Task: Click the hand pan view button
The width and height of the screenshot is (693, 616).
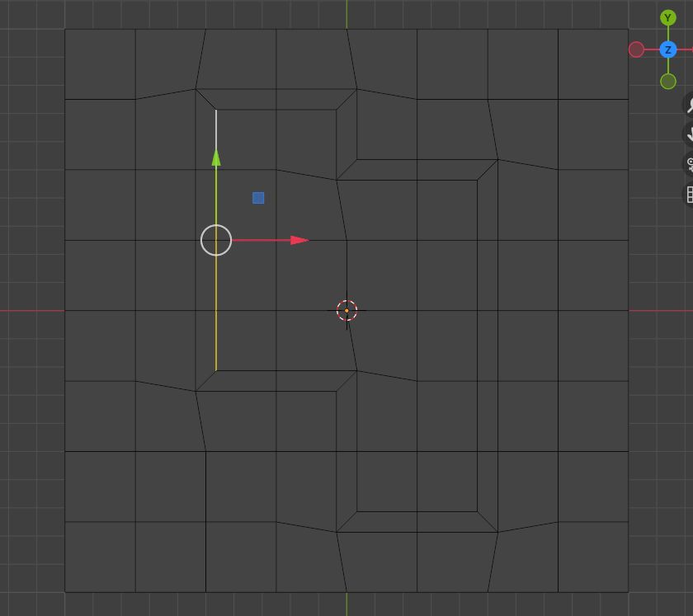Action: (689, 134)
